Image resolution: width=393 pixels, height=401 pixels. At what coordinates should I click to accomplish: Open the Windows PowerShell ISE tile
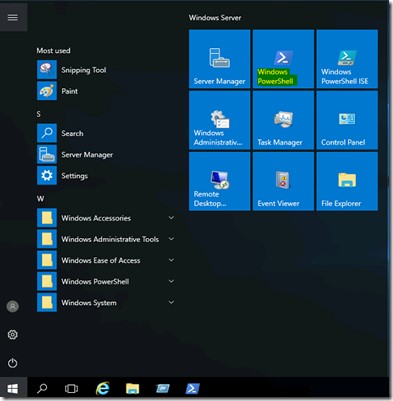pos(347,59)
